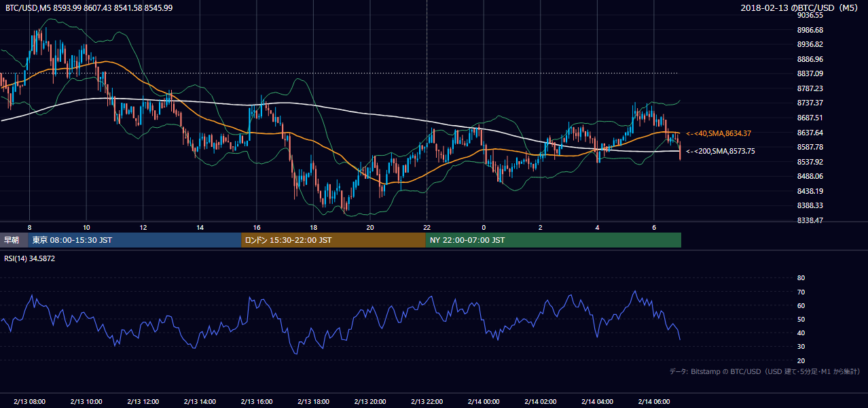
Task: Click RSI axis level 30
Action: [x=801, y=347]
